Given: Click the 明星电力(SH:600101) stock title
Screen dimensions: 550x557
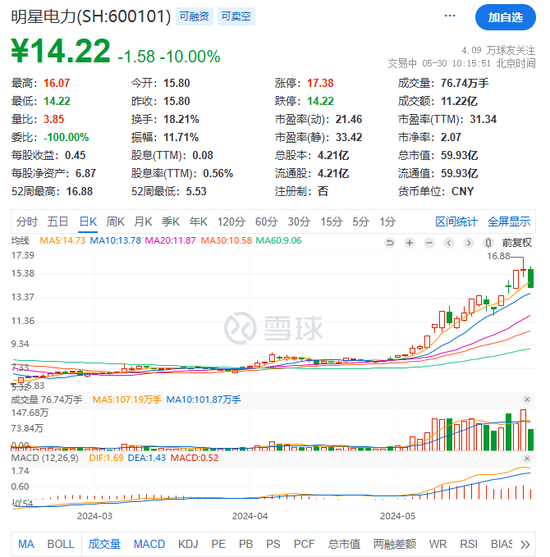Looking at the screenshot, I should coord(91,16).
